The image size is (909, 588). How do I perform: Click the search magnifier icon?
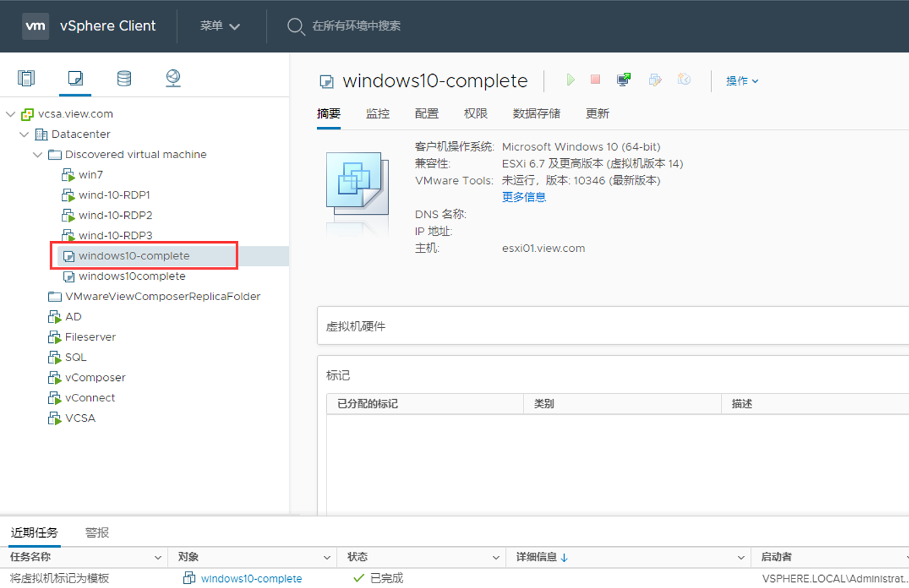point(296,26)
